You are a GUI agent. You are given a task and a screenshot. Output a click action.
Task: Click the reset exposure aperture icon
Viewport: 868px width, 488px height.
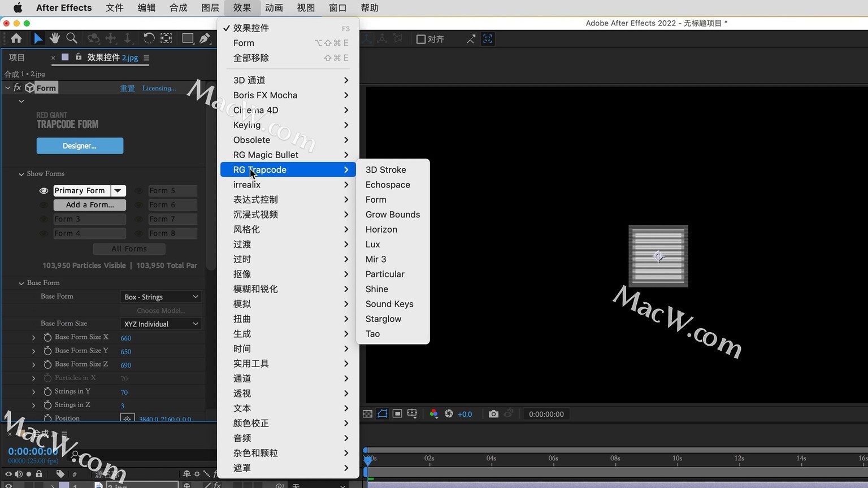(449, 414)
